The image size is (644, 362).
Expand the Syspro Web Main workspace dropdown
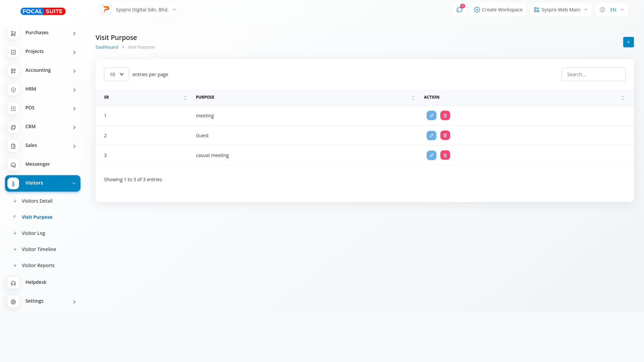pos(560,10)
